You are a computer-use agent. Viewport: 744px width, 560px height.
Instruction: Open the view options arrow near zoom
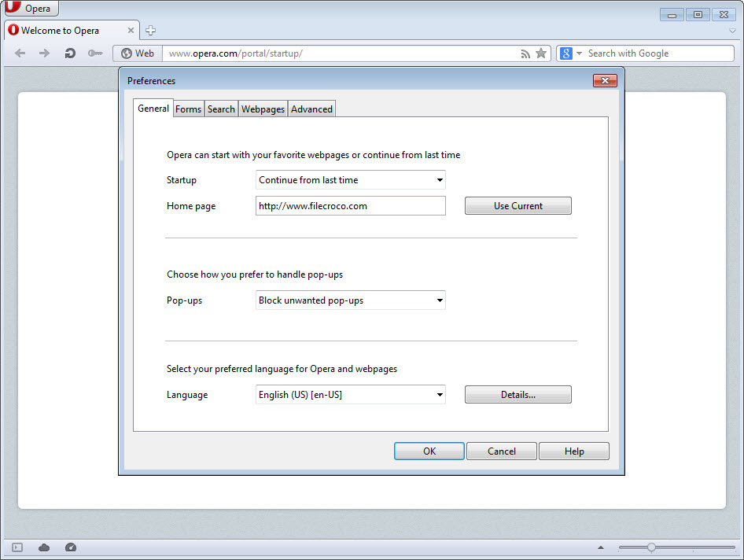click(x=601, y=547)
